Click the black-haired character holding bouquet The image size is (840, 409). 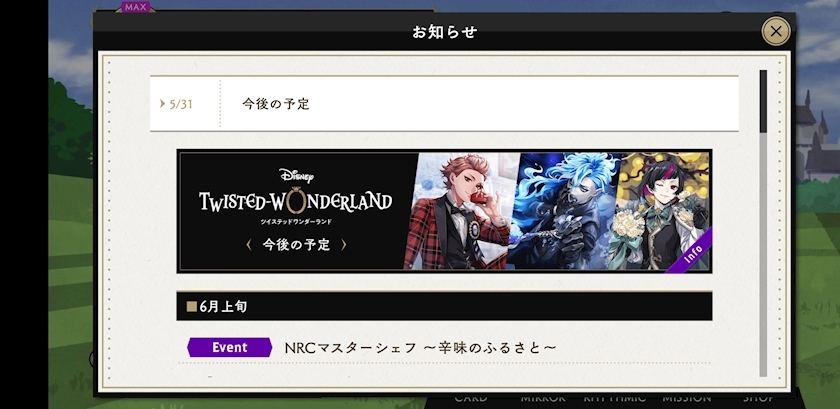pyautogui.click(x=659, y=211)
